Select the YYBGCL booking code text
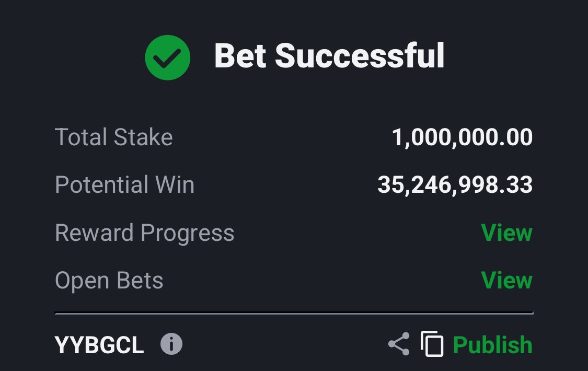 (99, 345)
